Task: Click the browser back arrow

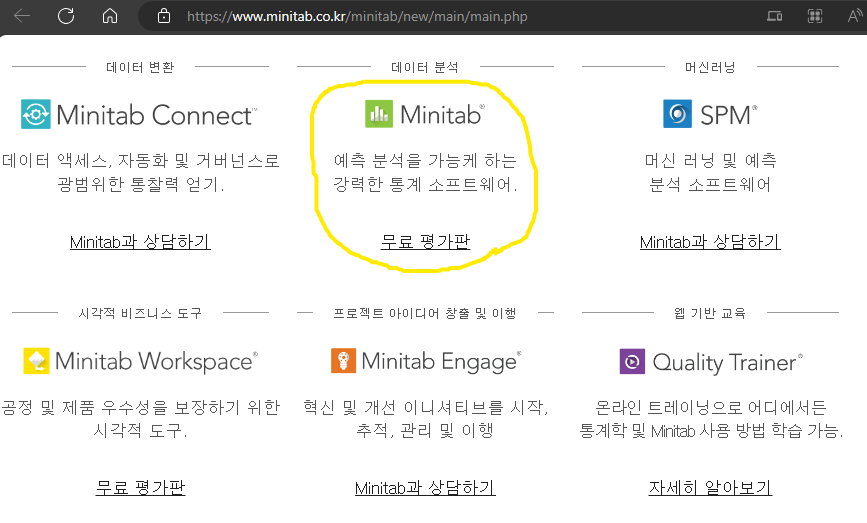Action: point(22,16)
